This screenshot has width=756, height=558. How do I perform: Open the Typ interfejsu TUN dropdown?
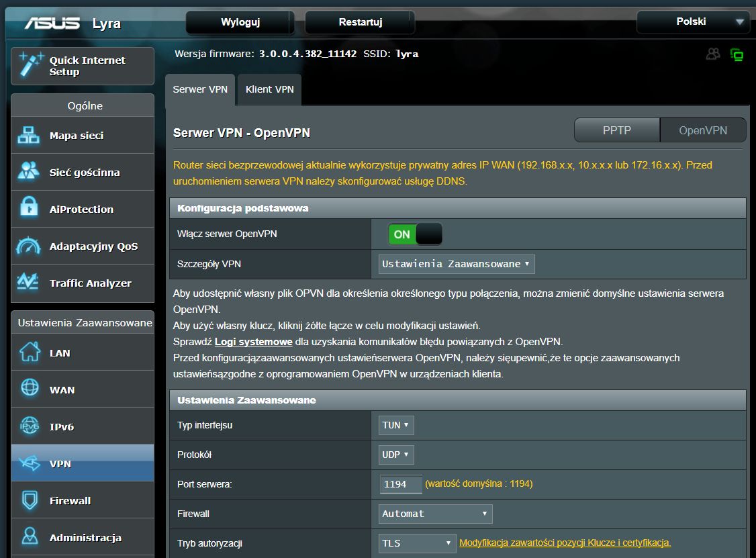[396, 425]
